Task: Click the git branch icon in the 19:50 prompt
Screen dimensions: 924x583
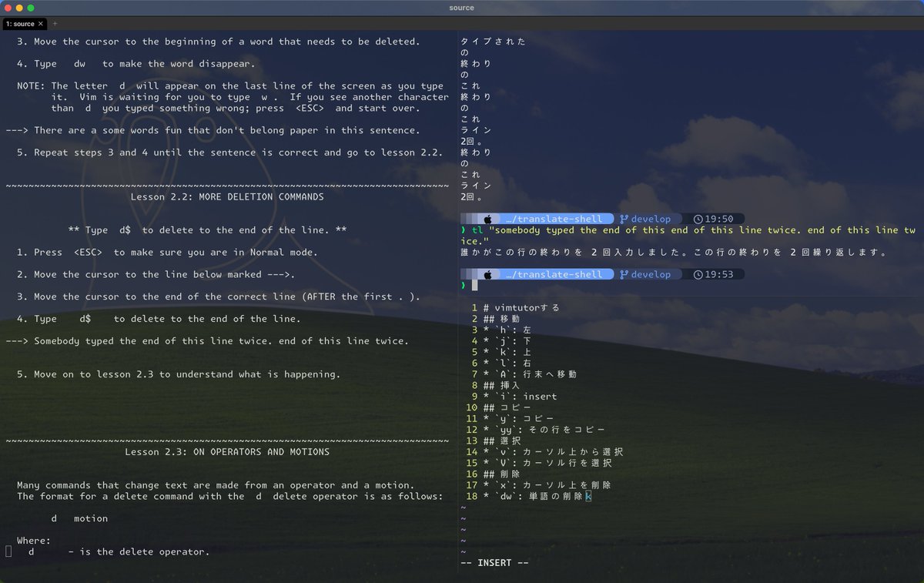Action: 624,219
